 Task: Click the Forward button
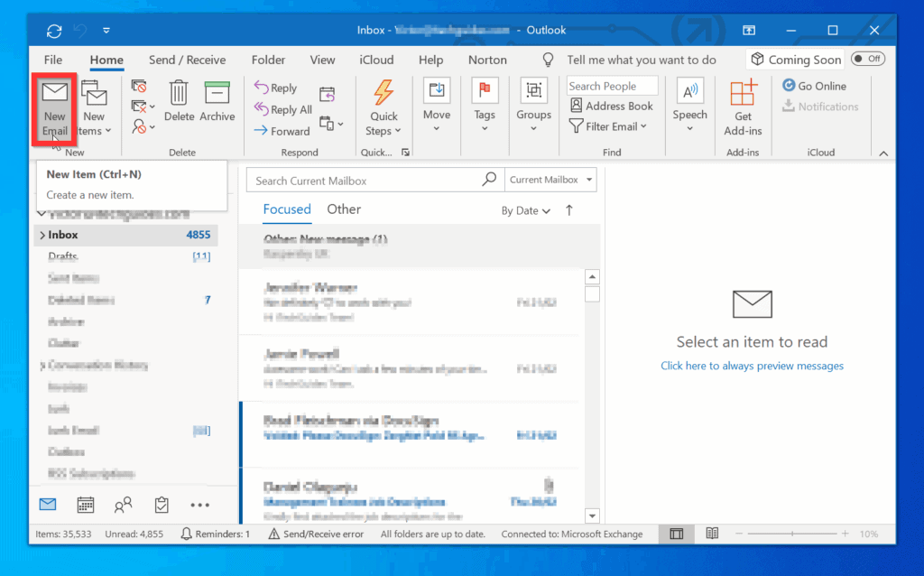coord(282,131)
